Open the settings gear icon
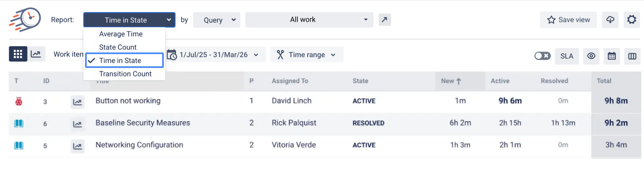The width and height of the screenshot is (644, 172). click(631, 20)
